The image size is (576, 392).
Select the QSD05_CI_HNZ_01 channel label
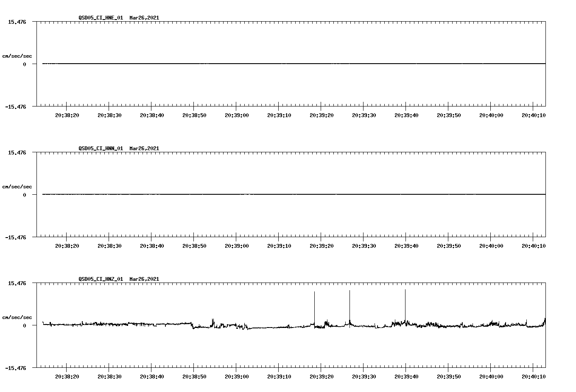[x=101, y=279]
